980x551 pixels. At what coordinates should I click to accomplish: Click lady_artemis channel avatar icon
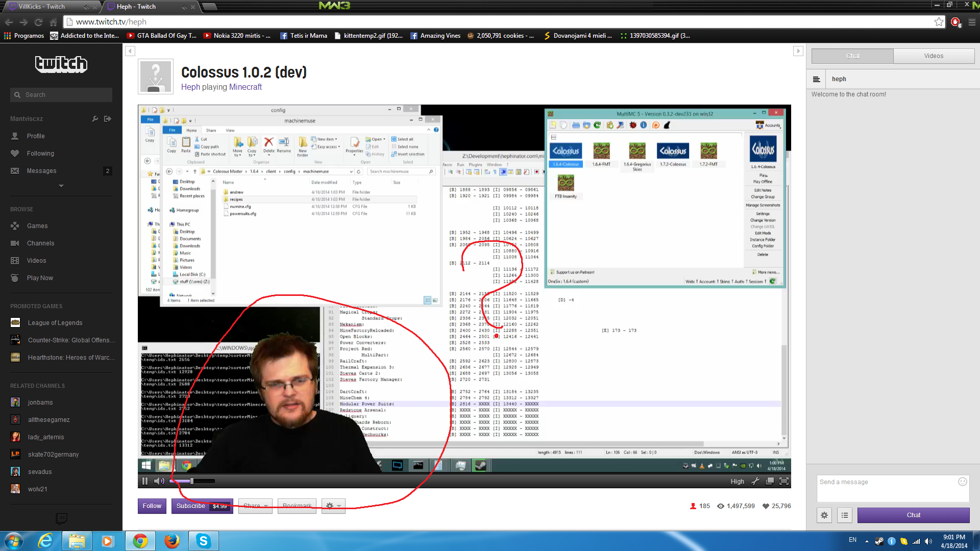click(15, 437)
